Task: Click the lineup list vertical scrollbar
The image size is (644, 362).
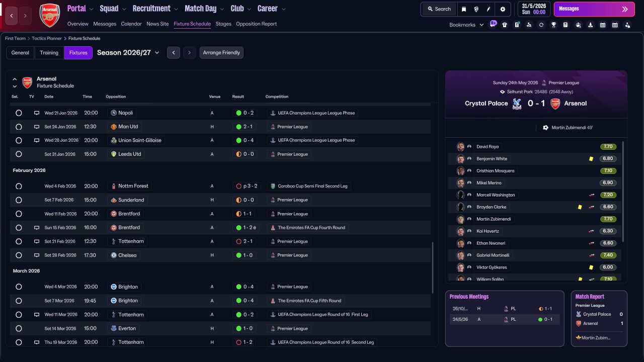Action: point(623,191)
